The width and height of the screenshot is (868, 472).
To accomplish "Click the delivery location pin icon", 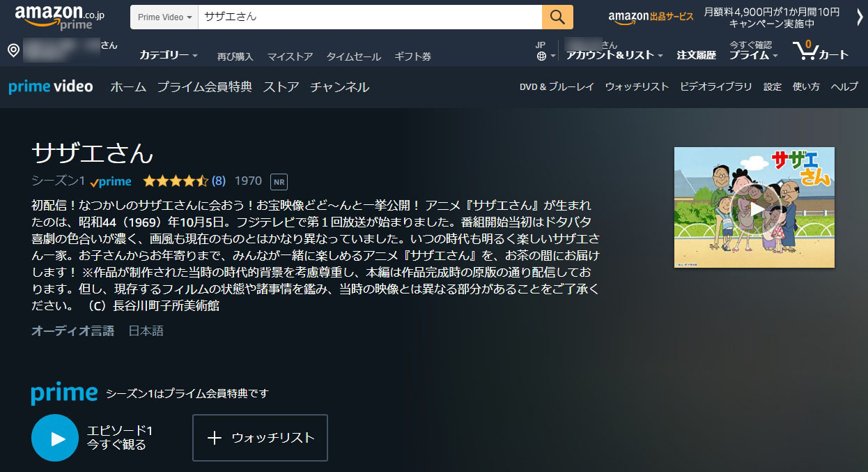I will (13, 51).
